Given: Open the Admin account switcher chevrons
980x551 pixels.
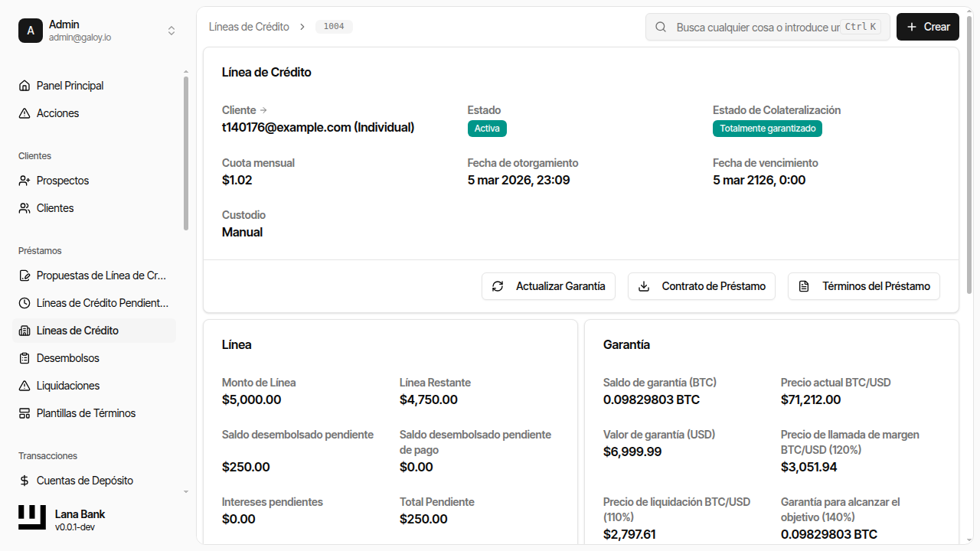Looking at the screenshot, I should click(x=171, y=31).
